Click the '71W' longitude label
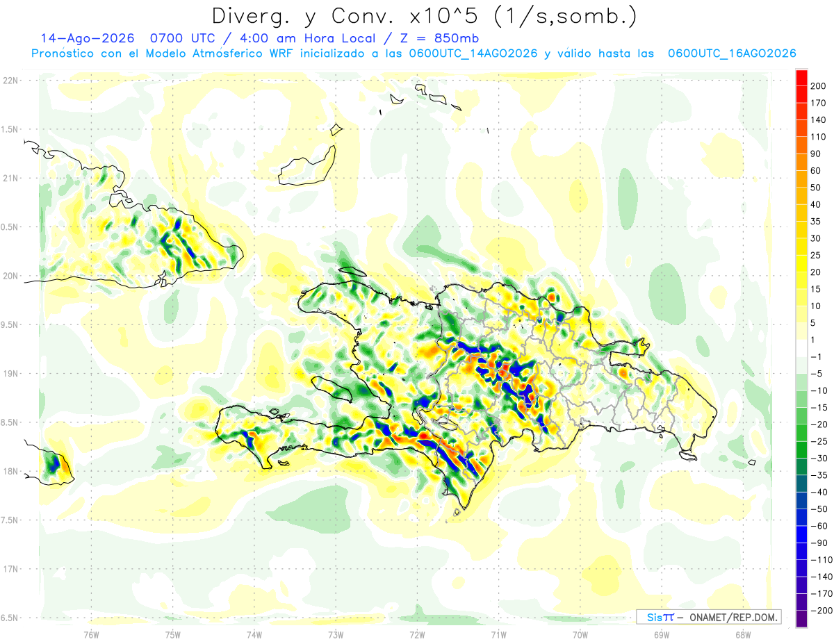This screenshot has width=834, height=644. coord(498,634)
